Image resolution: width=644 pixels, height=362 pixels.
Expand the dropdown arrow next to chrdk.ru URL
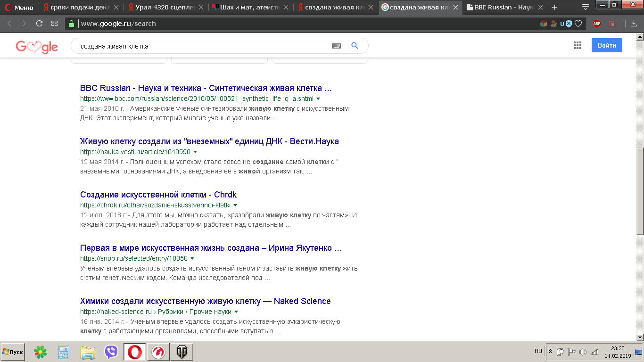tap(235, 206)
